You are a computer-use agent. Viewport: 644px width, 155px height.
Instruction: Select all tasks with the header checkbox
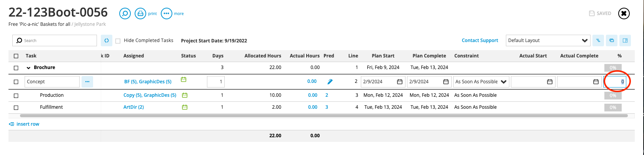coord(16,56)
